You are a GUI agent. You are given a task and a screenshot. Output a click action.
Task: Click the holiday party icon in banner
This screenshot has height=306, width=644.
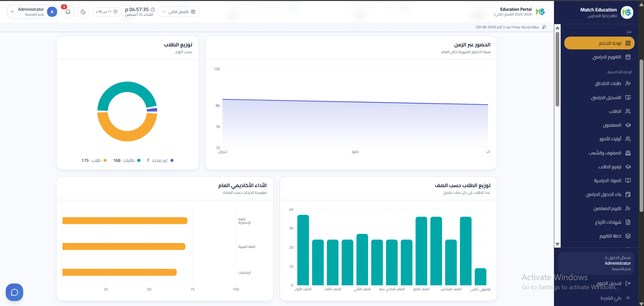pyautogui.click(x=544, y=27)
